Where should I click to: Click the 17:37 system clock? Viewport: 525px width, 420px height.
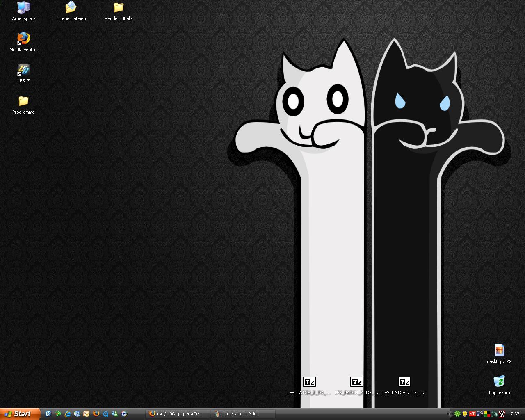click(514, 414)
